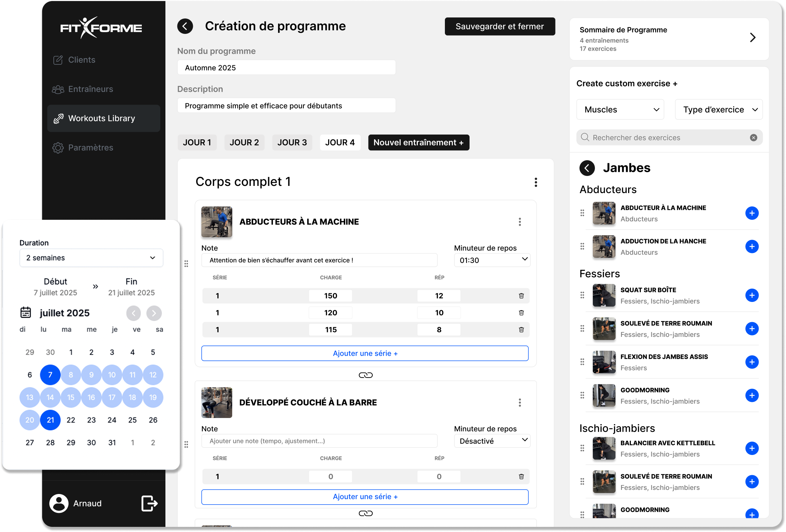This screenshot has width=786, height=532.
Task: Select July 21 in calendar
Action: pos(50,420)
